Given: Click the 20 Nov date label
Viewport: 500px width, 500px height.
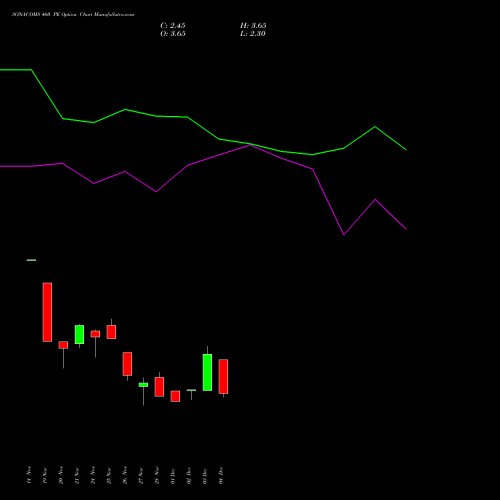Looking at the screenshot, I should tap(61, 475).
